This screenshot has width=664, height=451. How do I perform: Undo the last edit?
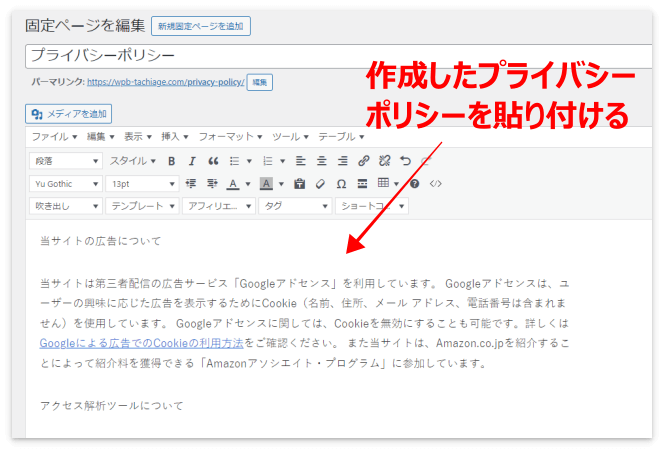[406, 161]
